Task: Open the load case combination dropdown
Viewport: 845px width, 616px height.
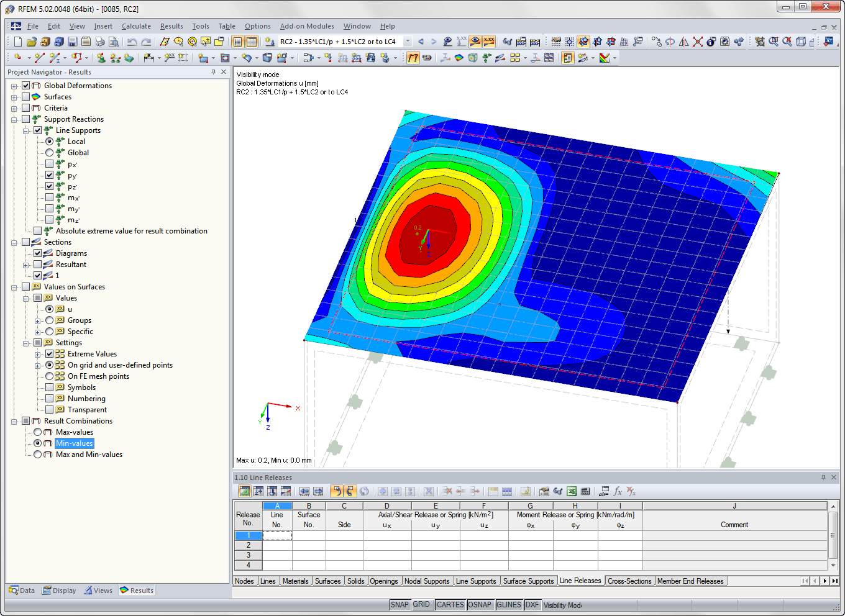Action: point(408,42)
